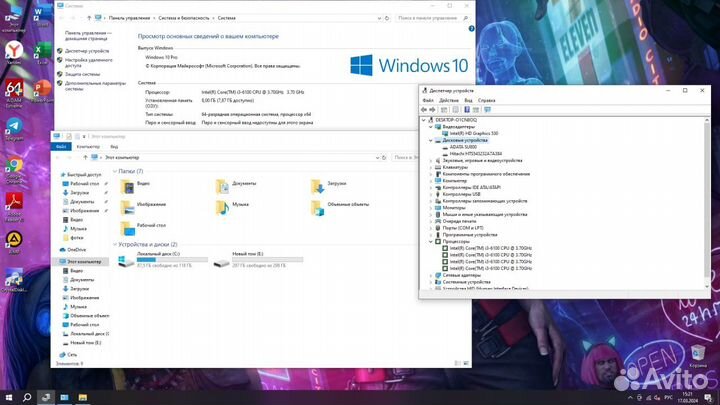Open action center notifications icon
Image resolution: width=720 pixels, height=405 pixels.
pyautogui.click(x=709, y=398)
